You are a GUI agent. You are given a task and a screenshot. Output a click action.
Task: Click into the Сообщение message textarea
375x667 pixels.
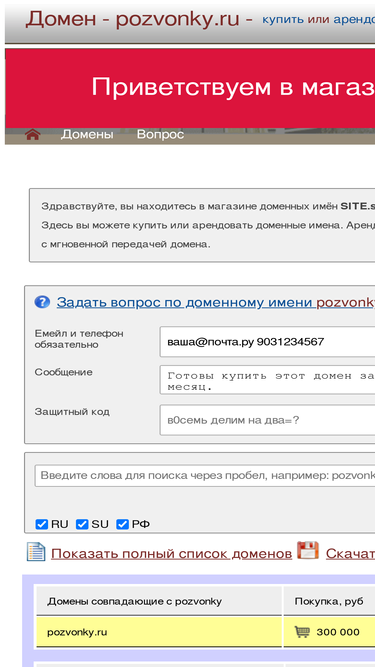[x=267, y=380]
